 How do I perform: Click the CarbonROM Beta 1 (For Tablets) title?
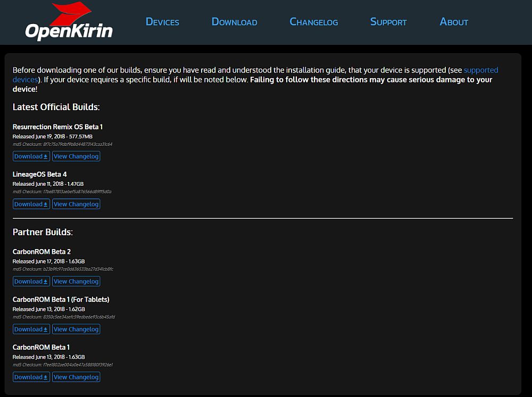61,300
